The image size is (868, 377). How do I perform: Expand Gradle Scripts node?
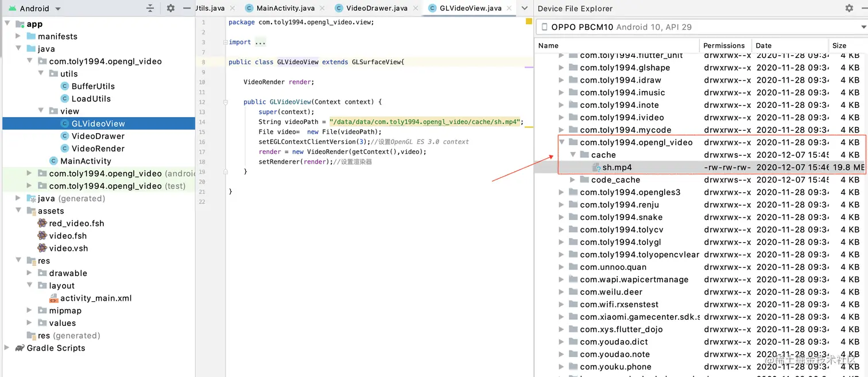pos(7,348)
